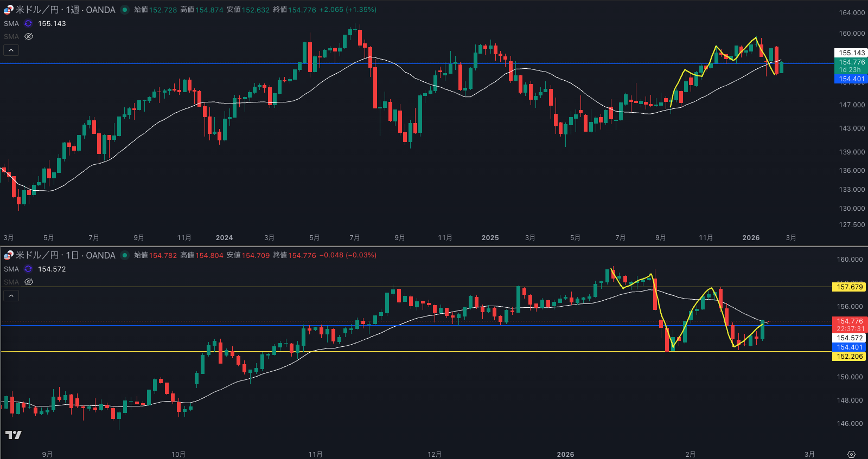
Task: Click the USD/JPY flag icon on daily chart
Action: [x=9, y=255]
